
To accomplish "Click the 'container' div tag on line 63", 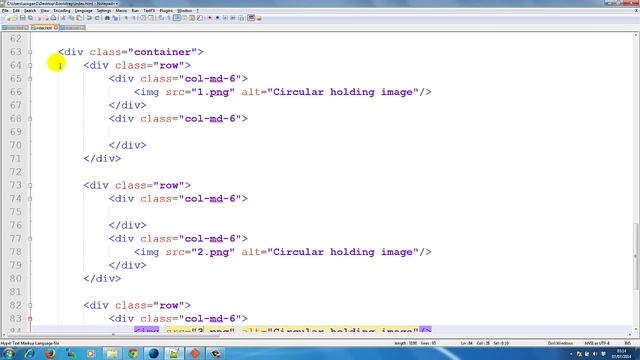I will [131, 52].
